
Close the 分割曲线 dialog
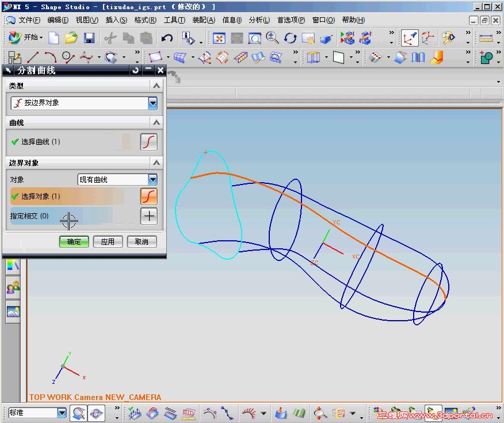coord(161,70)
